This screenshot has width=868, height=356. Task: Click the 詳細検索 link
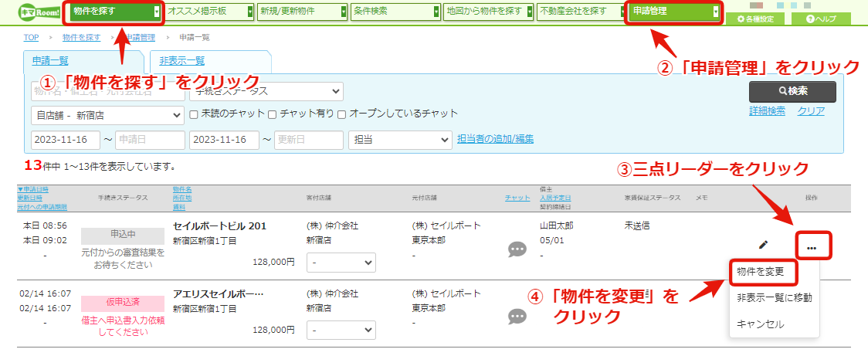coord(767,110)
